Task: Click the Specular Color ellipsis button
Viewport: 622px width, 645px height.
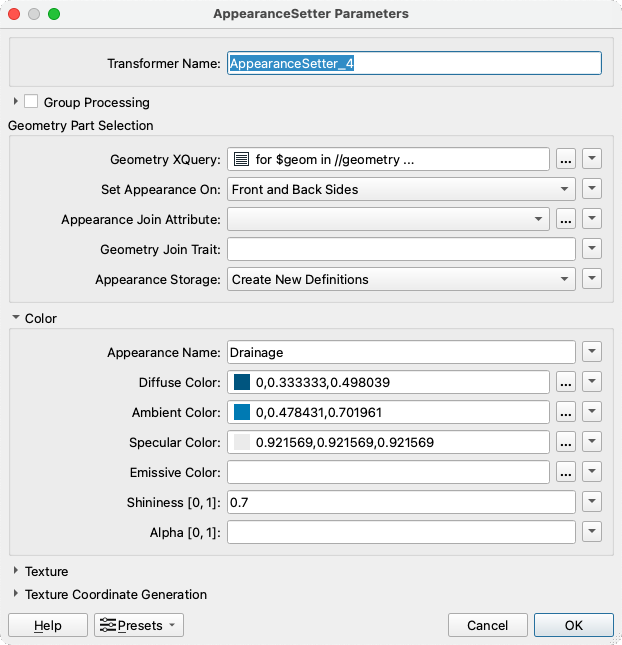Action: [x=566, y=442]
